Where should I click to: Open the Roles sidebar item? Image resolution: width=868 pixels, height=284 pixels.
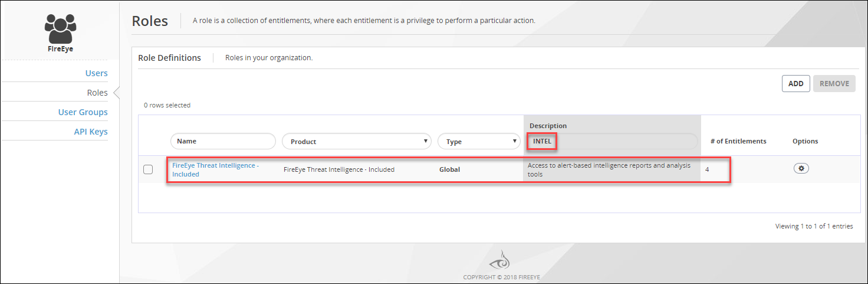coord(97,93)
